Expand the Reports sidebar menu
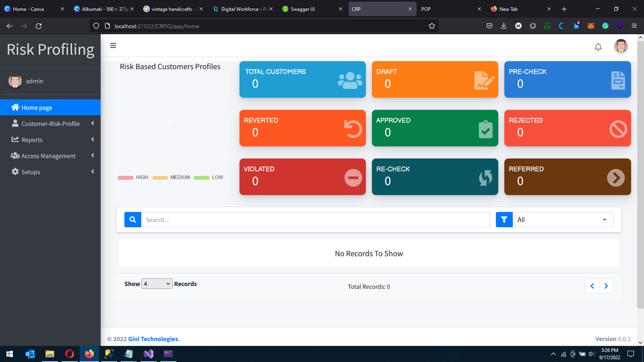This screenshot has width=644, height=362. 50,140
